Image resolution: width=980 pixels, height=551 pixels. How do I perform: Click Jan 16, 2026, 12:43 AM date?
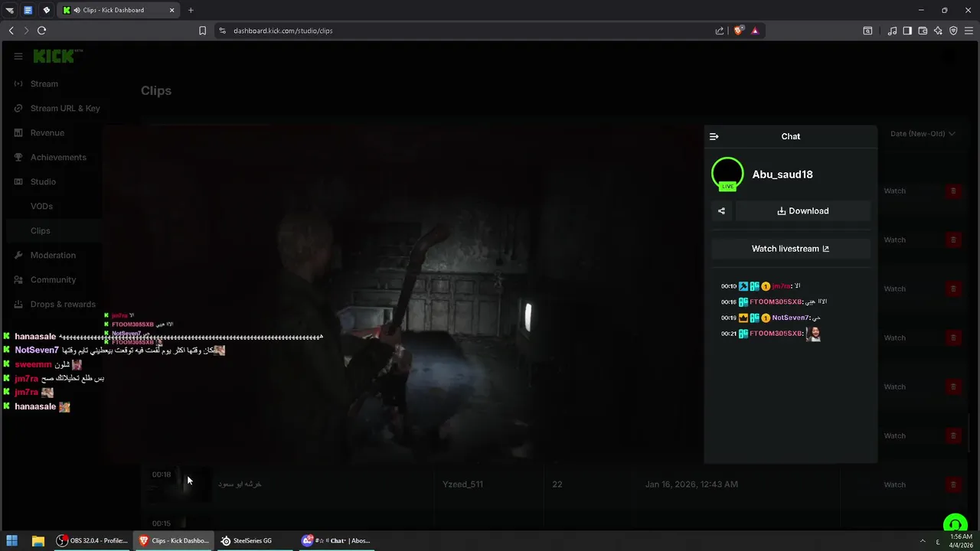pos(691,484)
